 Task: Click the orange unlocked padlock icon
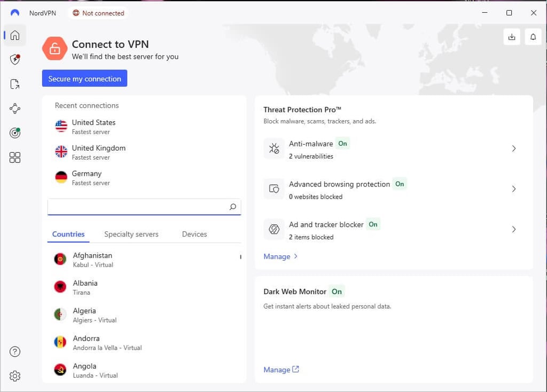click(x=55, y=49)
